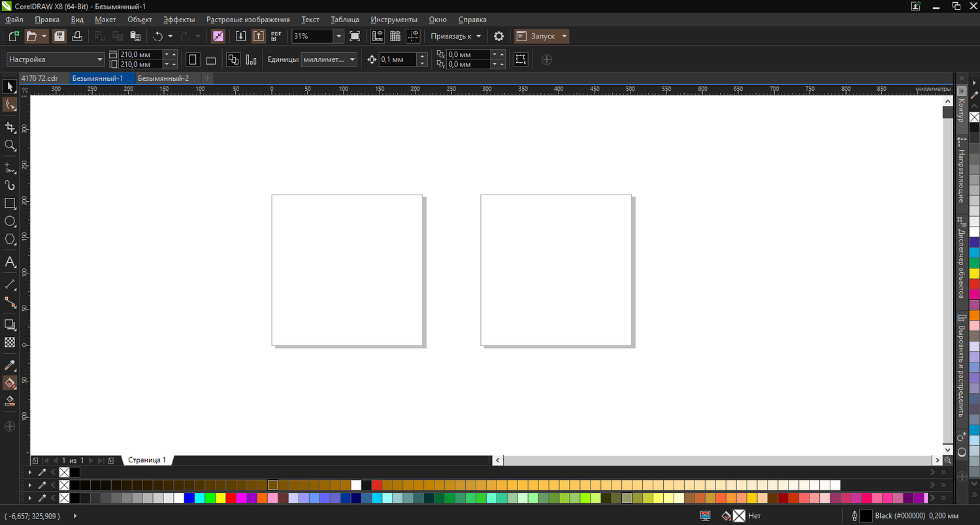Select the Color Eyedropper tool in the toolbox
This screenshot has width=980, height=525.
click(10, 365)
